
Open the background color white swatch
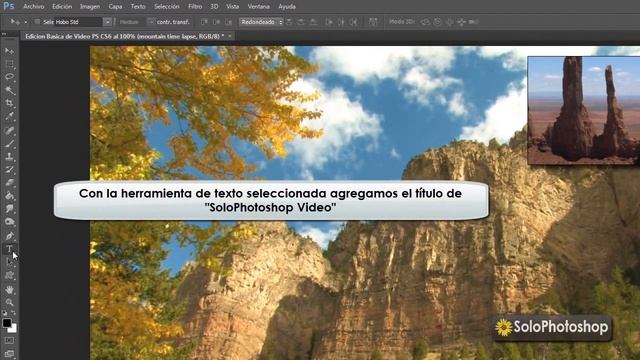click(13, 329)
